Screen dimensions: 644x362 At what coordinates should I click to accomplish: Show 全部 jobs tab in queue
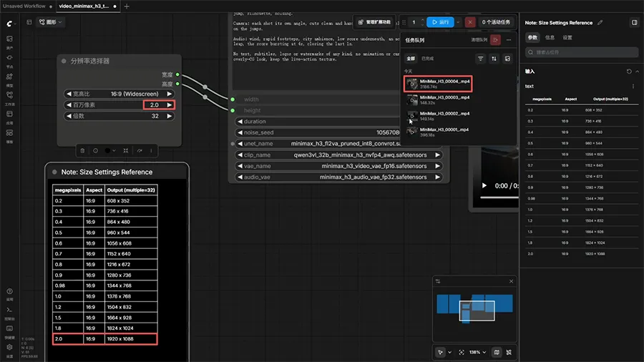(x=410, y=59)
